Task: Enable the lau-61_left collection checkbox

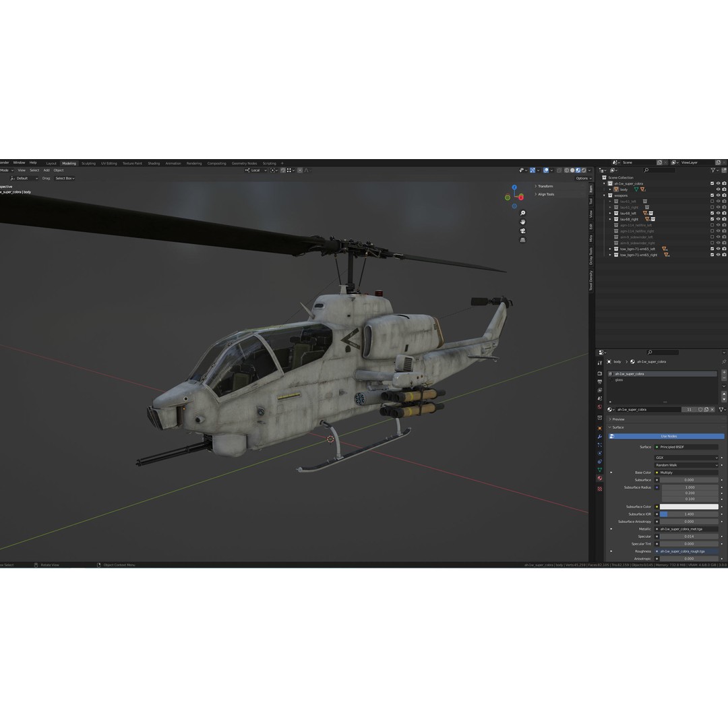Action: (x=712, y=202)
